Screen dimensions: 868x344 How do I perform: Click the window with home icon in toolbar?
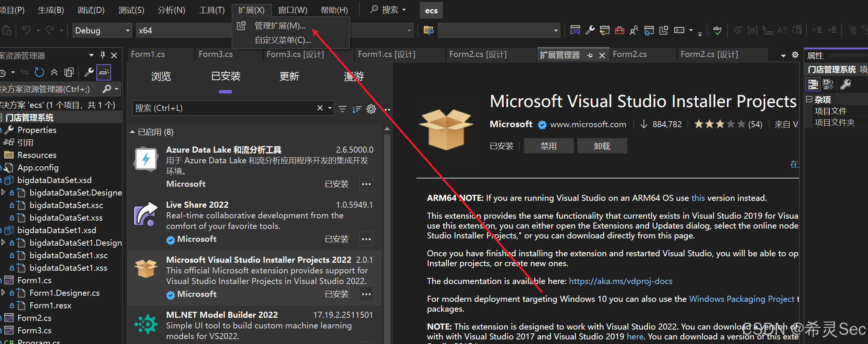tap(649, 30)
